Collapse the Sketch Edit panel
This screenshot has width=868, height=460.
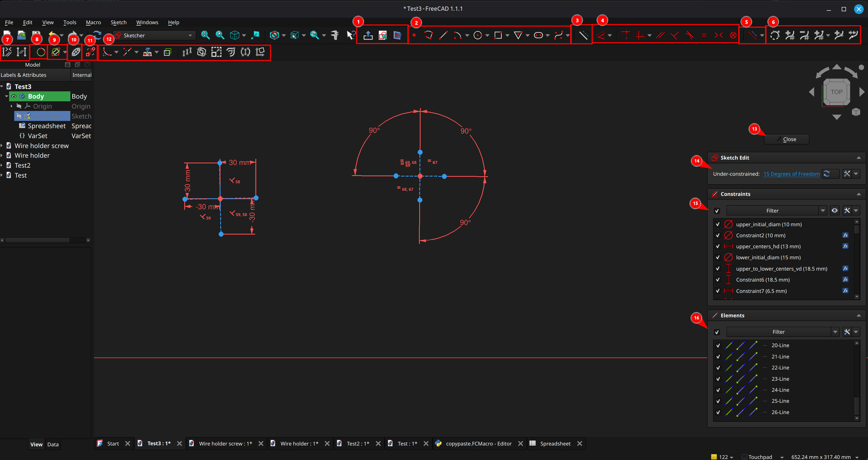(859, 158)
